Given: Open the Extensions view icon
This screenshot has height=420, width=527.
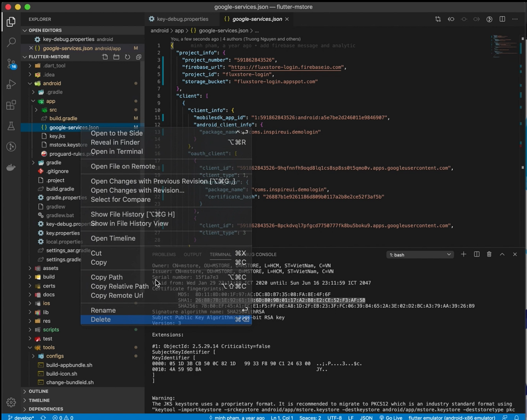Looking at the screenshot, I should [11, 105].
